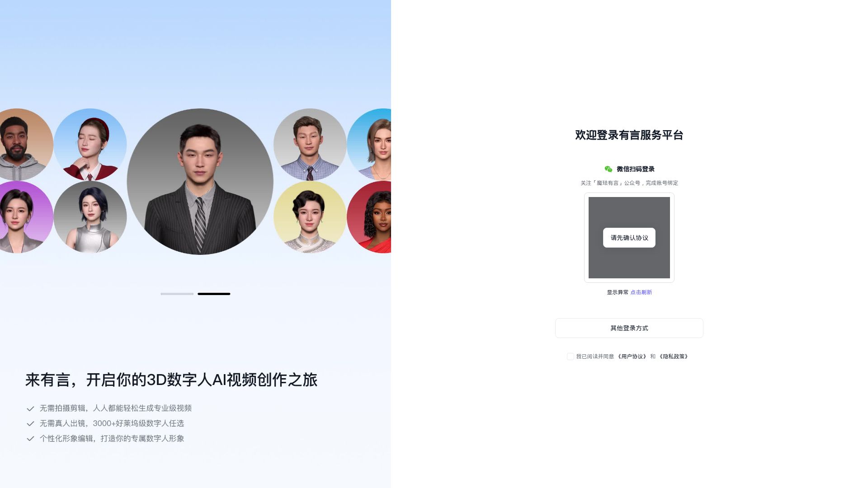The height and width of the screenshot is (488, 868).
Task: Click the red background curly hair avatar
Action: pos(374,217)
